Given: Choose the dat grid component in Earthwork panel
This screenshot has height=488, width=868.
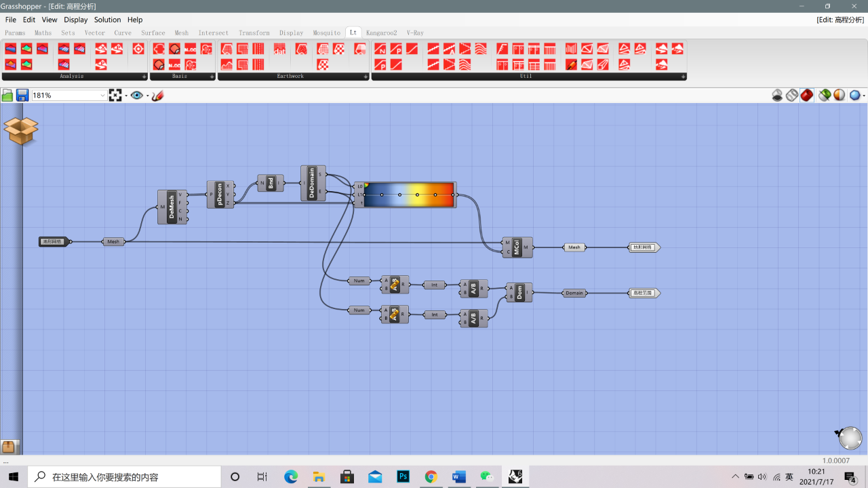Looking at the screenshot, I should (x=279, y=49).
